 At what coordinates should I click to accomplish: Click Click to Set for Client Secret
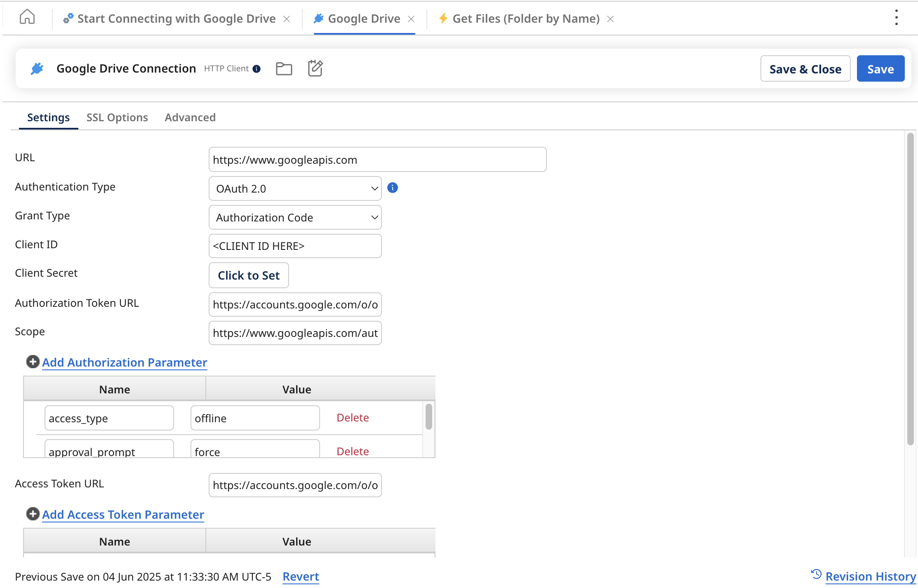249,275
